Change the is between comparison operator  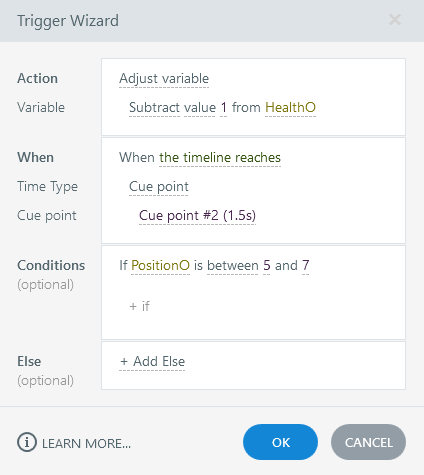[x=232, y=266]
